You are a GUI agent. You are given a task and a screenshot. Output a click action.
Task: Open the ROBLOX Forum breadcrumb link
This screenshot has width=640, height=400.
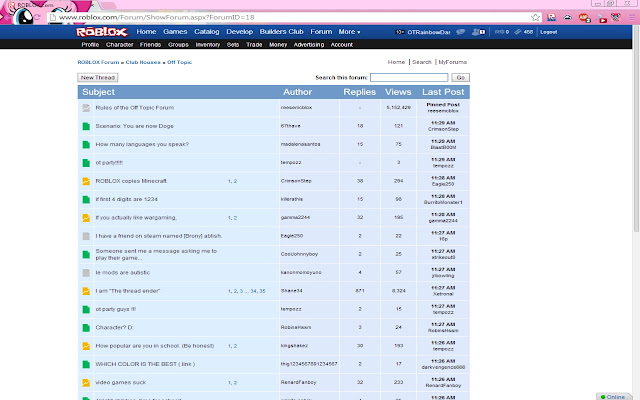pos(98,62)
